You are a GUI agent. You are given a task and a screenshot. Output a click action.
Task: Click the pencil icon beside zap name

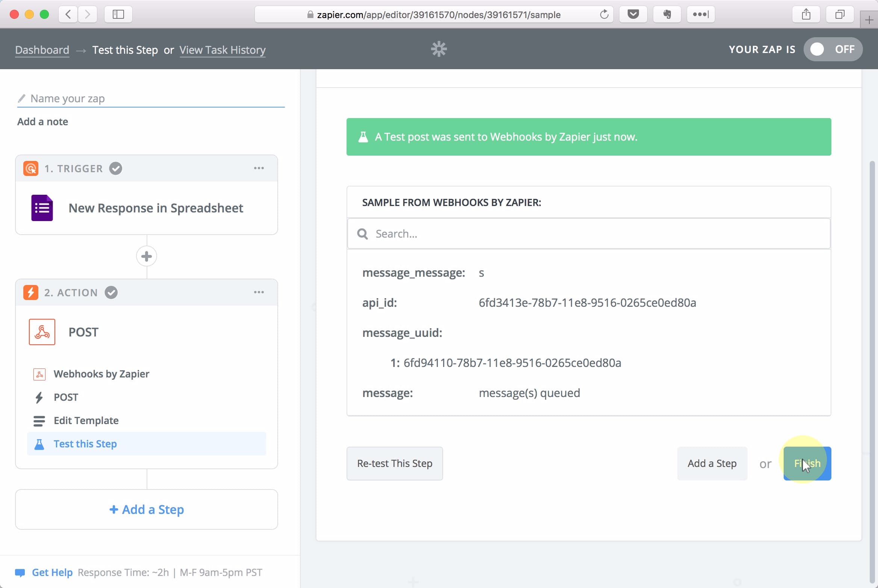point(21,98)
